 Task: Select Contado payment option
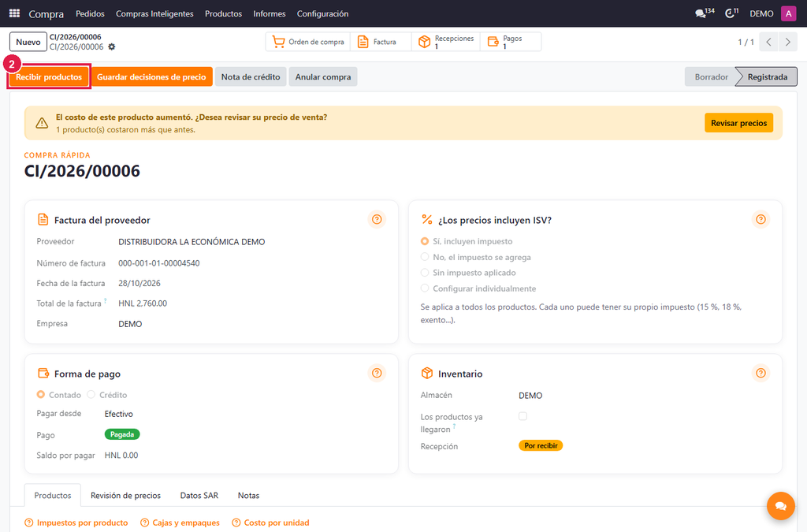point(41,395)
